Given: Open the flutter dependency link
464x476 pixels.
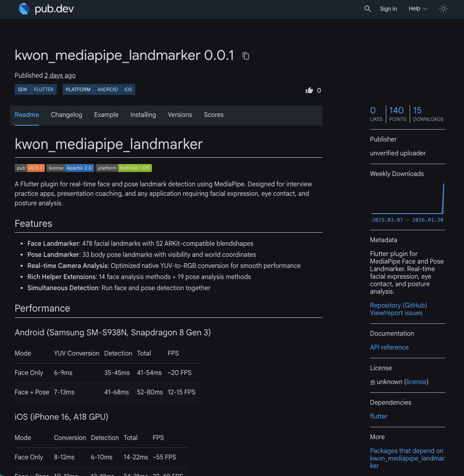Looking at the screenshot, I should (379, 416).
